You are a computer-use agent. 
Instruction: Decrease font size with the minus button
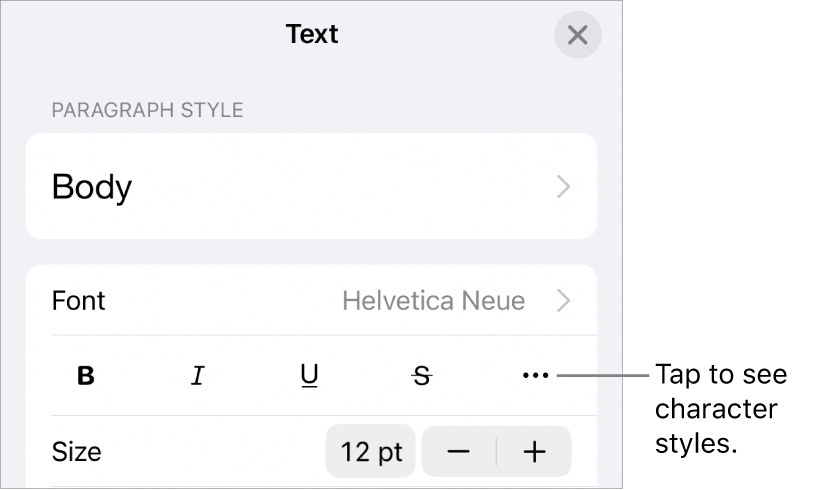coord(459,452)
